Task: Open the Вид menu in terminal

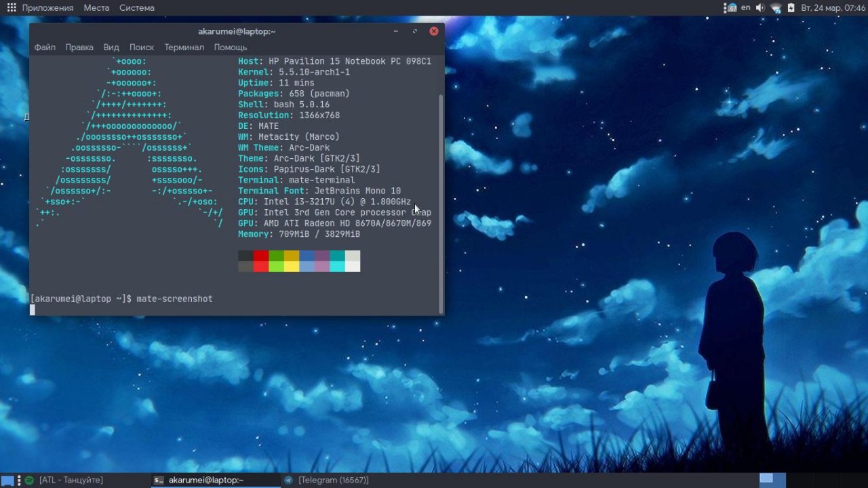Action: [x=111, y=48]
